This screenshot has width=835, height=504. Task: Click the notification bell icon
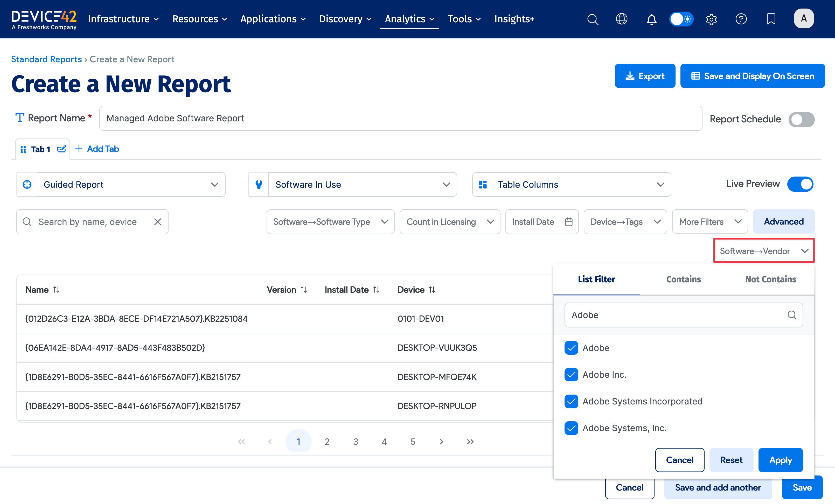point(651,19)
